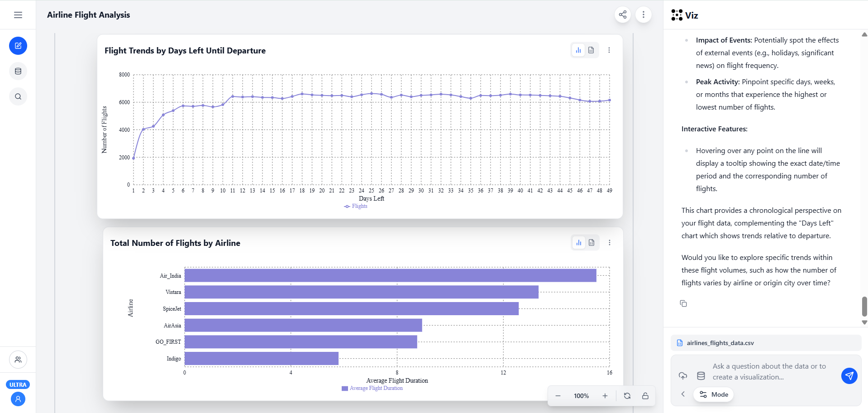
Task: Click the upload cloud icon in chat input
Action: point(683,376)
